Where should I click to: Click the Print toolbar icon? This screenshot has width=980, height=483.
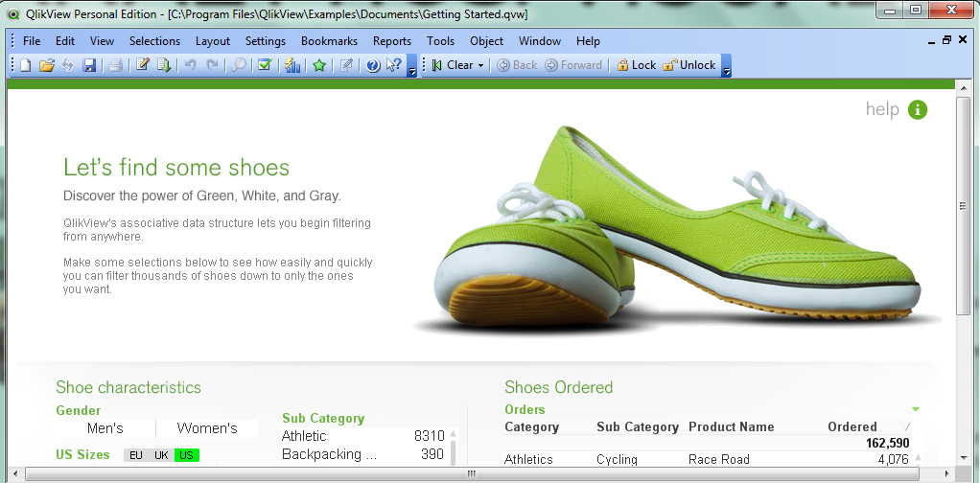click(x=115, y=65)
